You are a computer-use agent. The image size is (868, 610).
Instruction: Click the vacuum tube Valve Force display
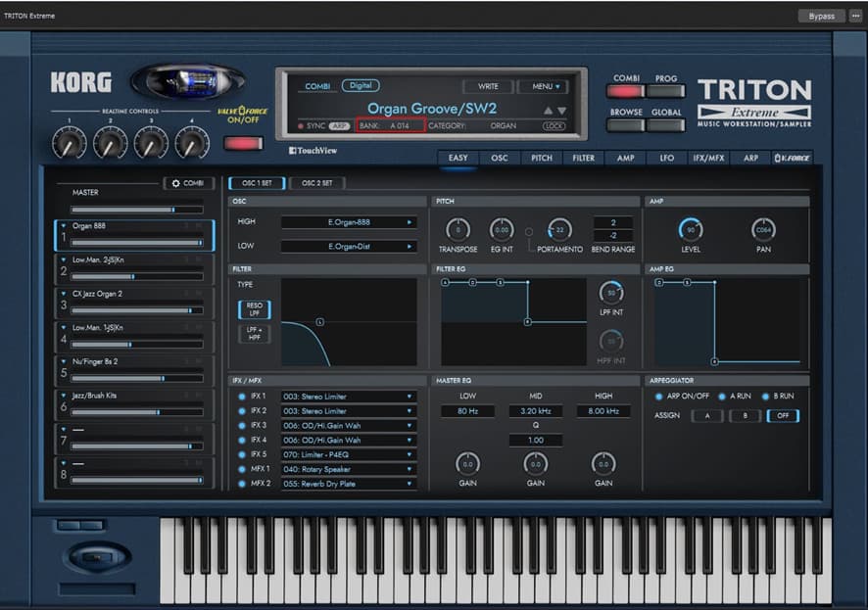[188, 80]
